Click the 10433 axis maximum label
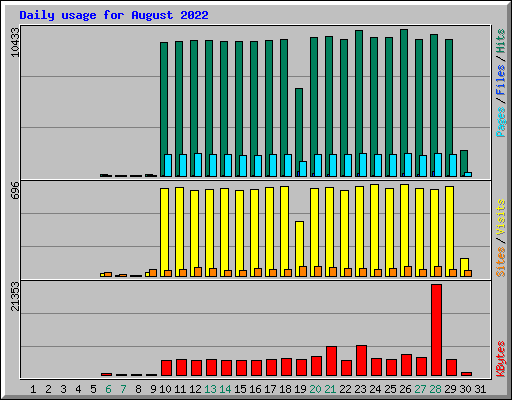512x400 pixels. click(15, 42)
